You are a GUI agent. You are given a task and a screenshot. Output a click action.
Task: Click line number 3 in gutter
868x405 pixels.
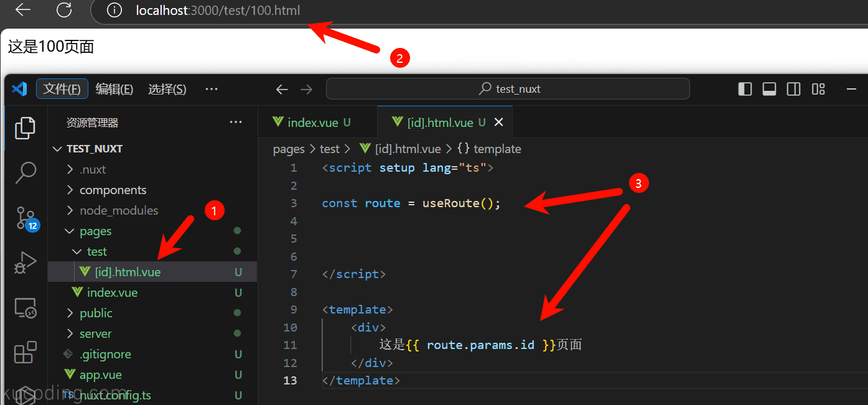[294, 203]
